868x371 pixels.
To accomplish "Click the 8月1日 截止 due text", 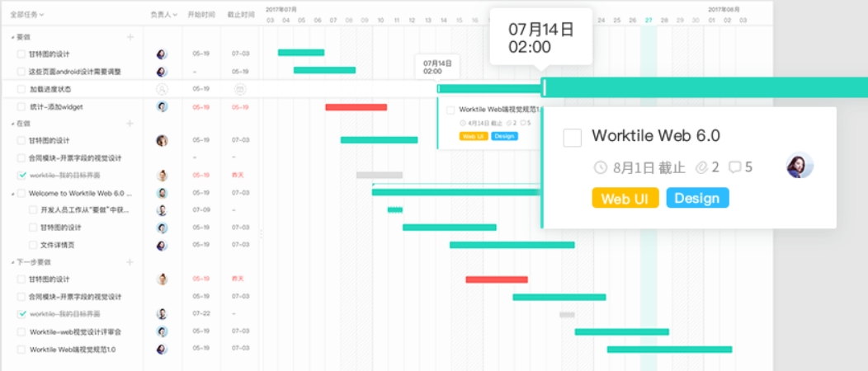I will (x=649, y=167).
